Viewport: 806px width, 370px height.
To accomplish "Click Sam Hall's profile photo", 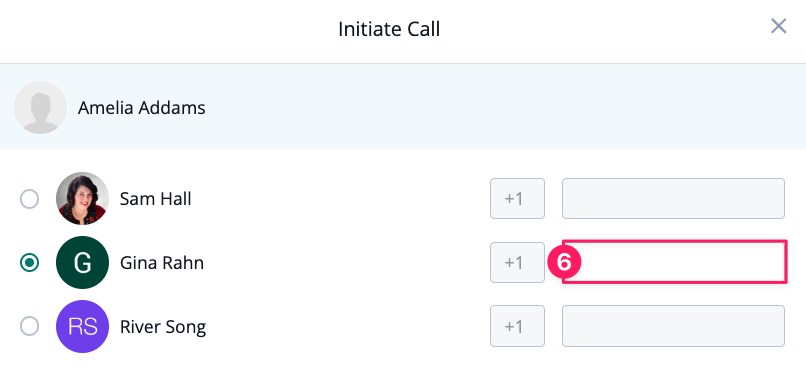I will [82, 198].
